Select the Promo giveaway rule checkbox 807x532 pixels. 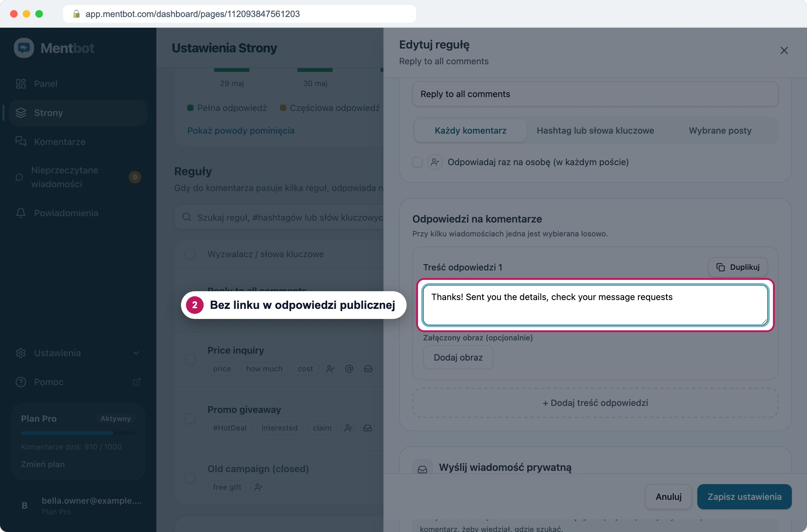tap(190, 418)
